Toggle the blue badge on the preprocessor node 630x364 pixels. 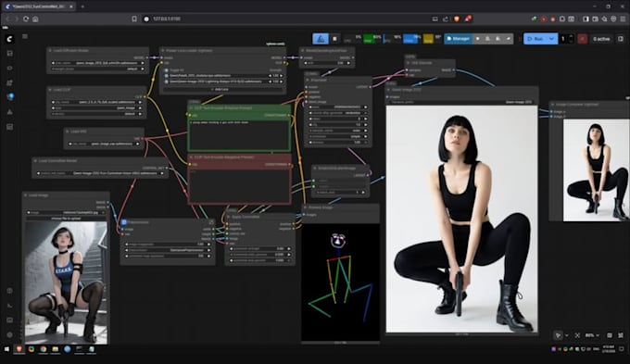124,222
